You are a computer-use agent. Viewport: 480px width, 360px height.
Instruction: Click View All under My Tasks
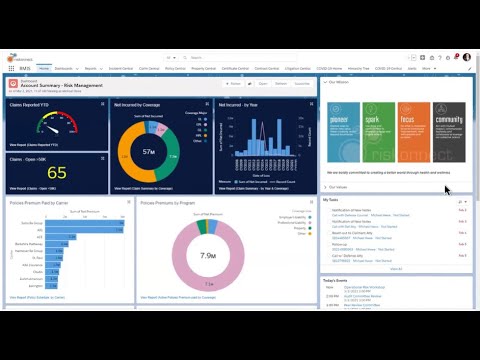[x=396, y=269]
